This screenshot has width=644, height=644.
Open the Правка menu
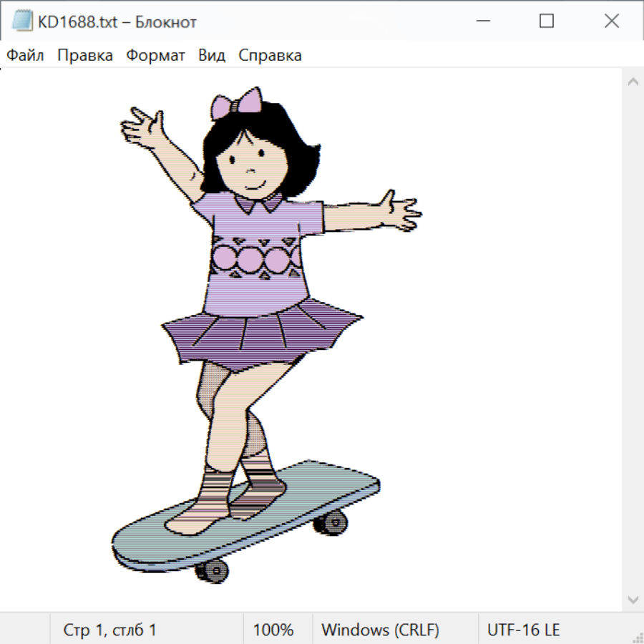point(85,56)
